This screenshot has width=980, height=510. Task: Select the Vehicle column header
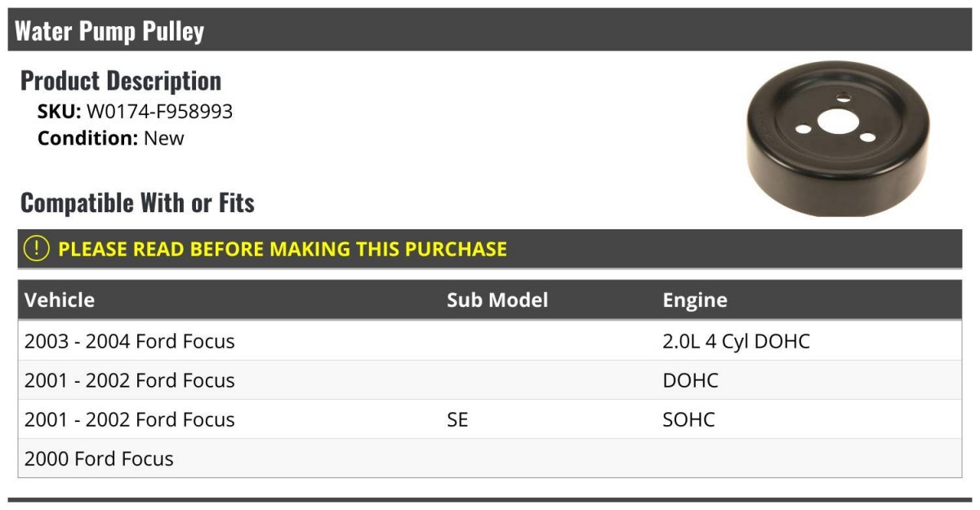coord(60,299)
